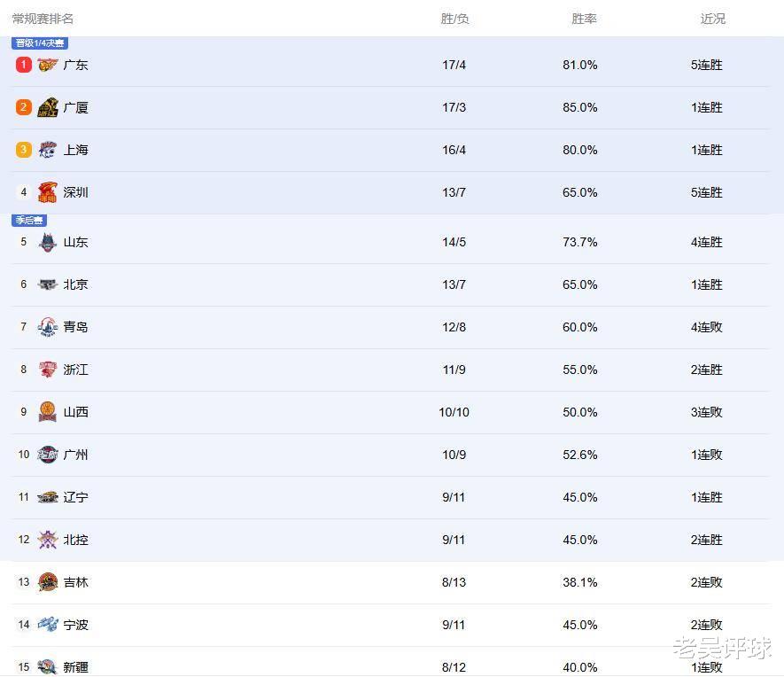Click the 季后赛 blue tag

click(29, 221)
